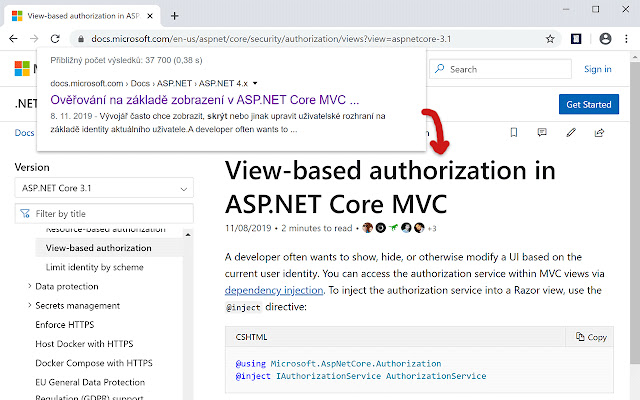The image size is (640, 400).
Task: Click the Search field on docs site
Action: (x=500, y=69)
